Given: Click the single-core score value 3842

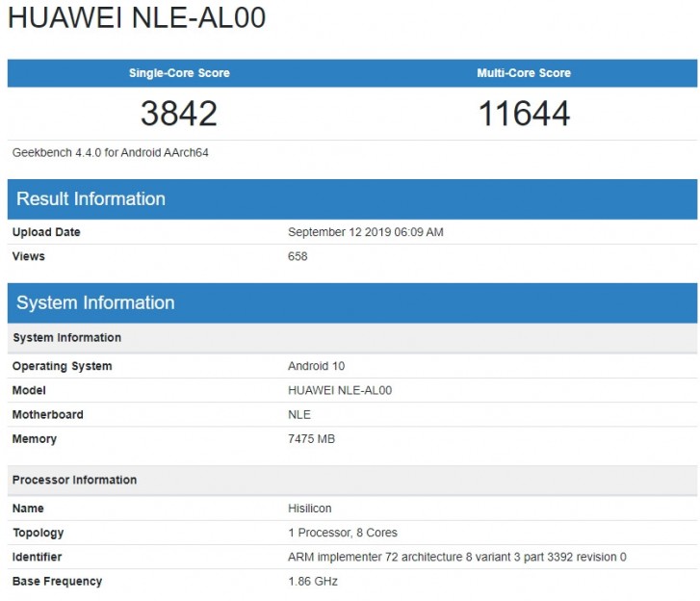Looking at the screenshot, I should click(x=179, y=114).
